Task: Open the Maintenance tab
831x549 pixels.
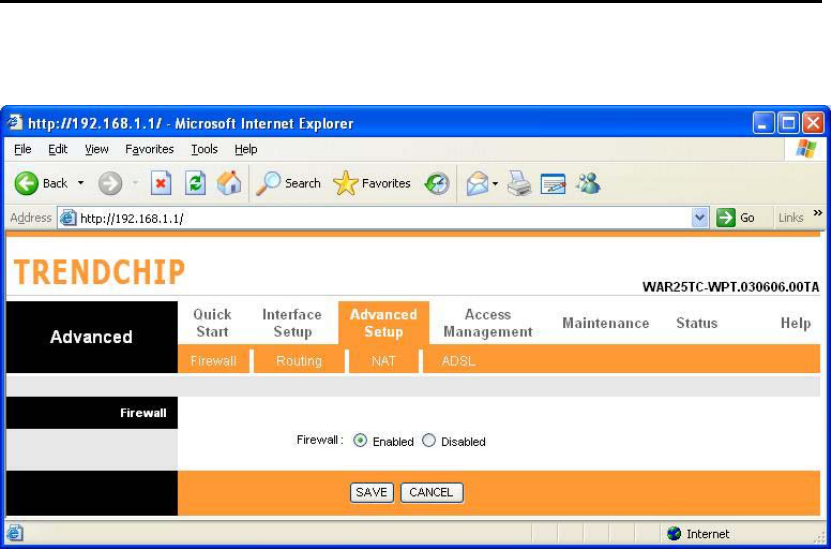Action: pyautogui.click(x=606, y=323)
